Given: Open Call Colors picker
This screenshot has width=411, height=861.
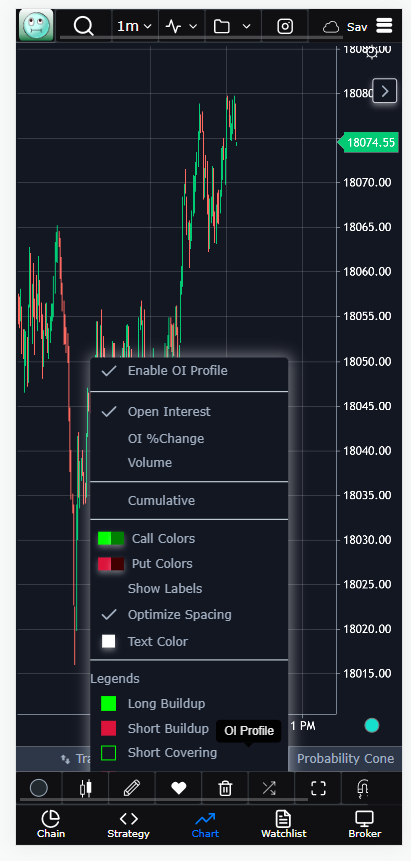Looking at the screenshot, I should pyautogui.click(x=163, y=539).
